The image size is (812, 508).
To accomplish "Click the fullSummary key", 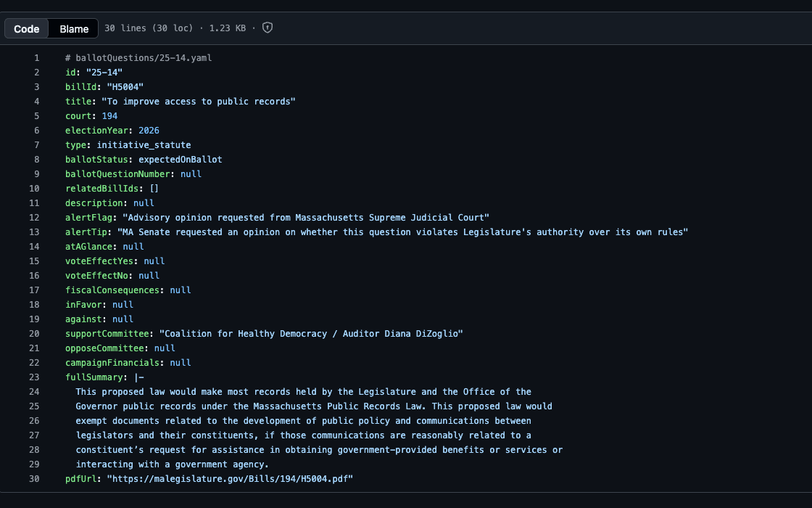I will tap(94, 377).
